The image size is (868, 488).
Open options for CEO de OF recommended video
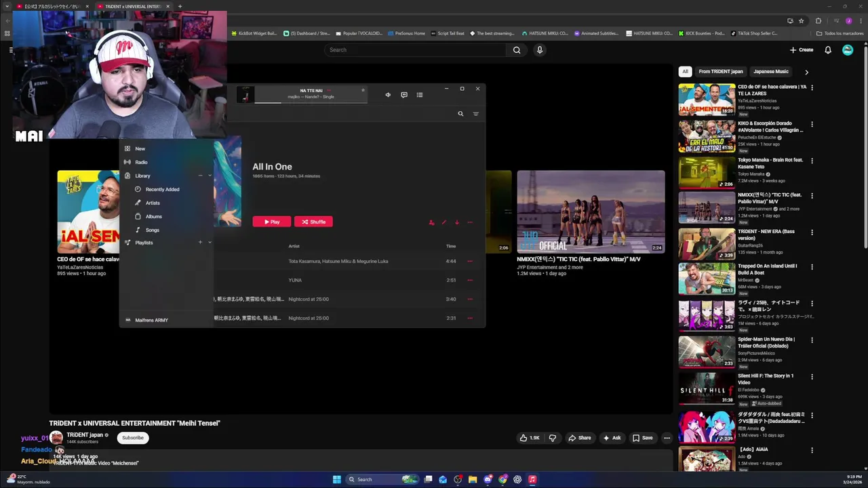tap(812, 87)
